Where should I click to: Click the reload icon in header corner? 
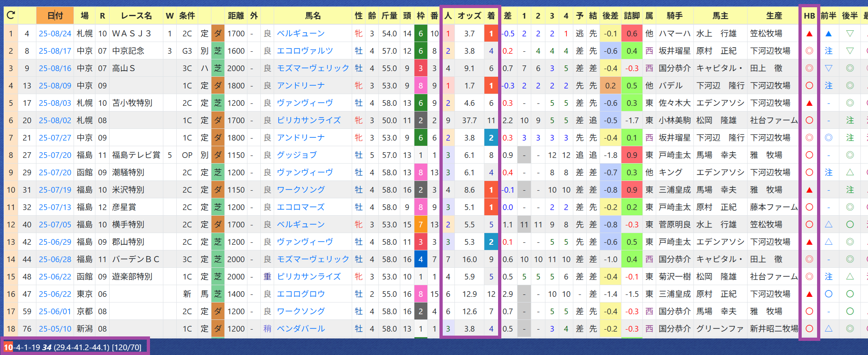tap(11, 16)
